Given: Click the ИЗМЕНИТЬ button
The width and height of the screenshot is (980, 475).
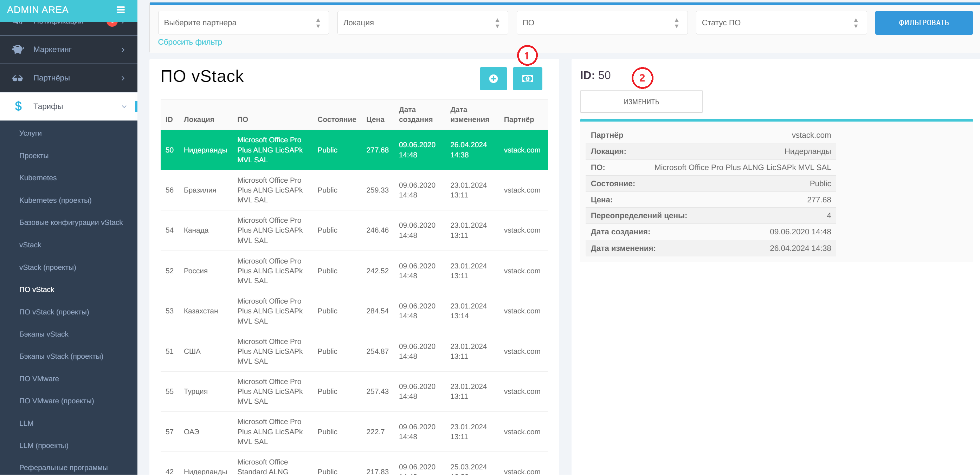Looking at the screenshot, I should [x=641, y=102].
